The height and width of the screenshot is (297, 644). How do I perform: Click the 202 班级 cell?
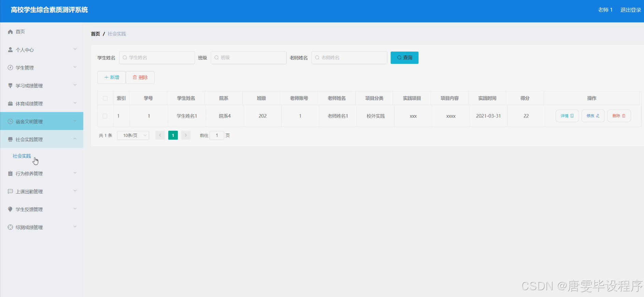pyautogui.click(x=262, y=116)
